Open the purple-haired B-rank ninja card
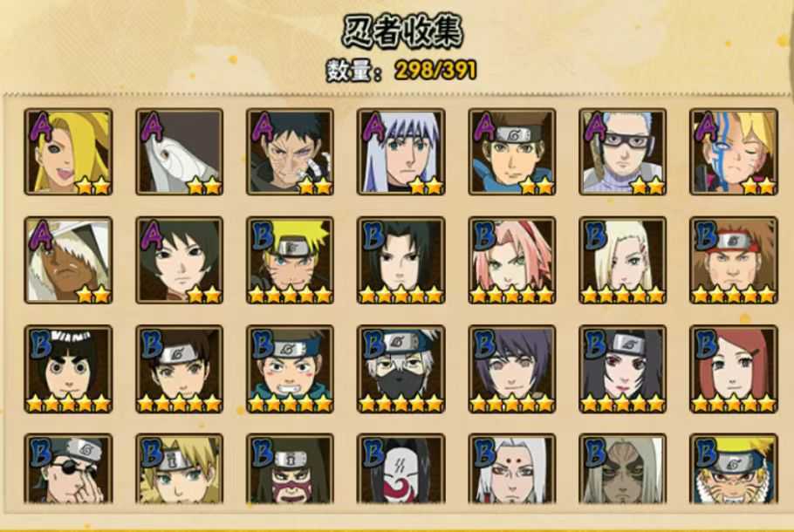The height and width of the screenshot is (532, 794). click(511, 369)
